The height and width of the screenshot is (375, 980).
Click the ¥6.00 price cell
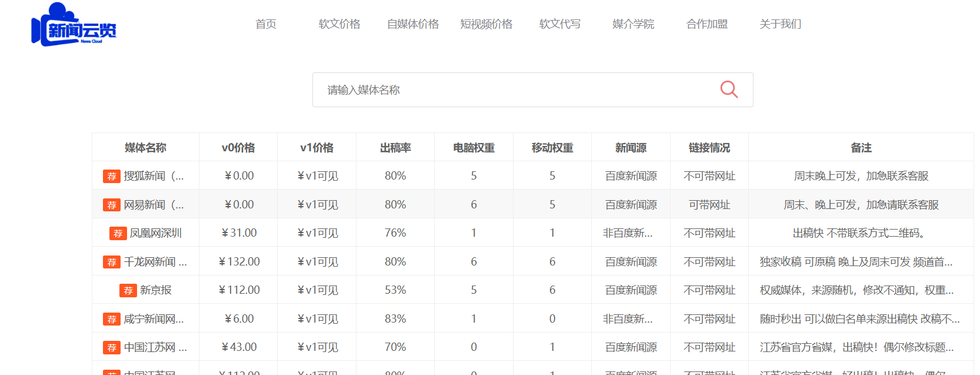(239, 319)
